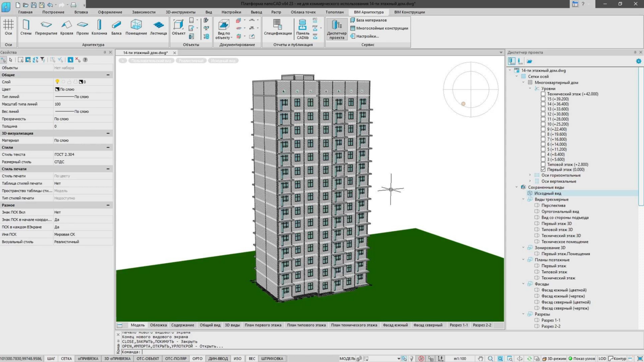This screenshot has height=362, width=644.
Task: Switch to Фасад южный sheet tab
Action: pyautogui.click(x=395, y=325)
